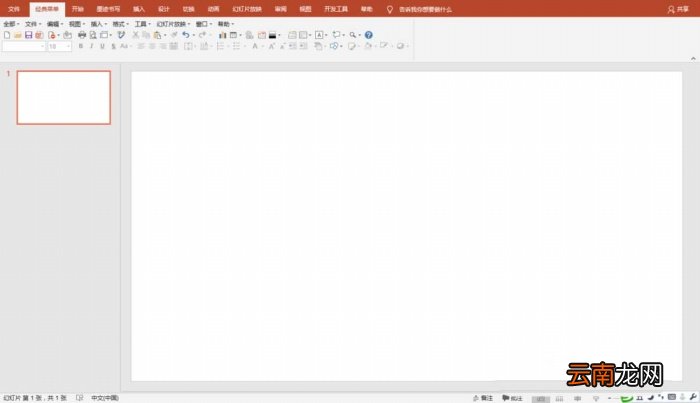This screenshot has width=700, height=403.
Task: Start slide show from status bar
Action: tap(596, 398)
